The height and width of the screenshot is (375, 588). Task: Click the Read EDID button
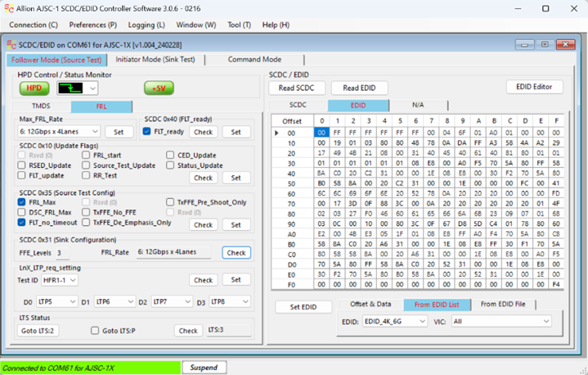point(359,88)
